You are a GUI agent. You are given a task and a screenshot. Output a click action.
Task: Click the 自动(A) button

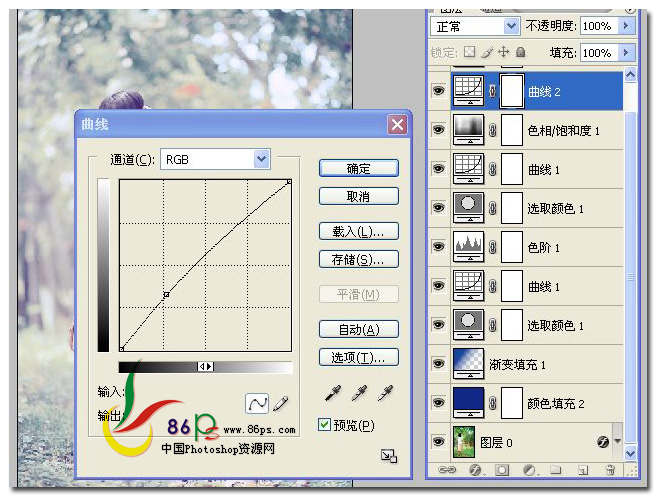(x=359, y=329)
